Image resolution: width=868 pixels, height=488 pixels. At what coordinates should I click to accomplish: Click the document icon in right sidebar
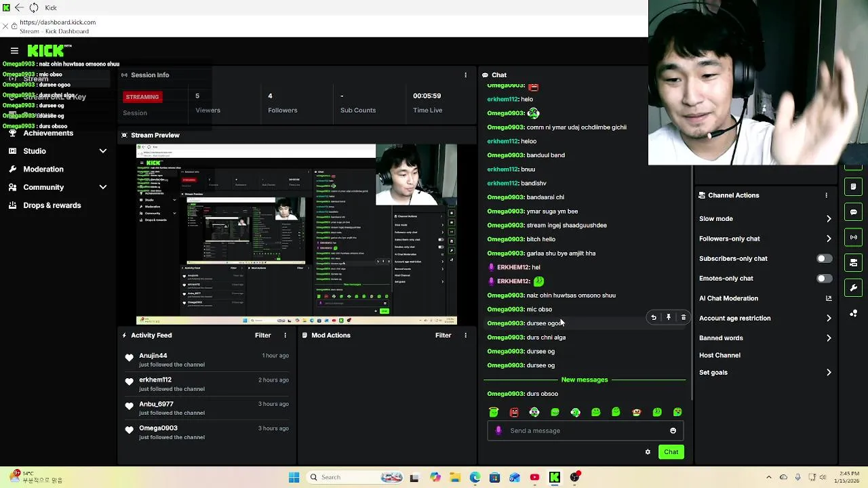(x=854, y=186)
